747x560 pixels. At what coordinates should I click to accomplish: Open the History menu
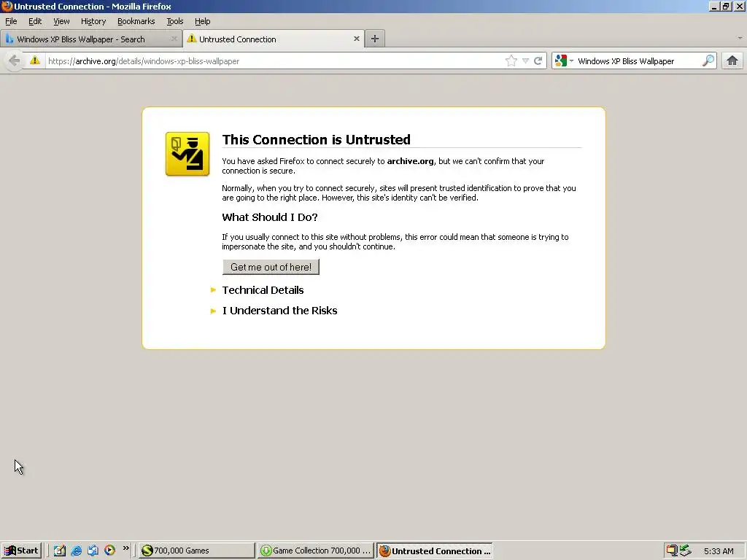tap(93, 21)
